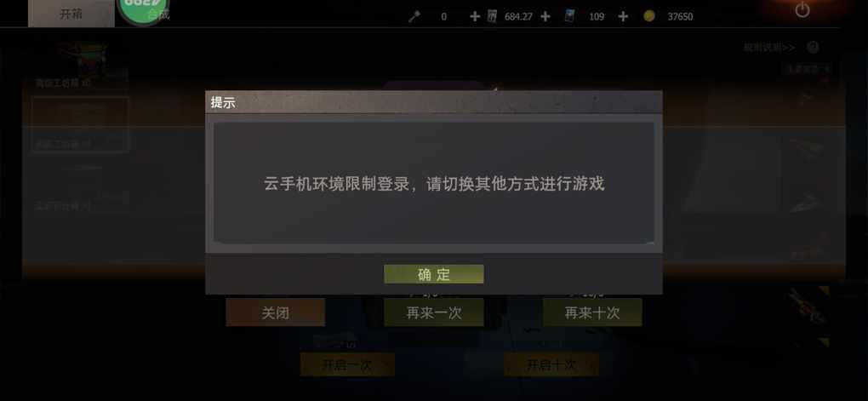The height and width of the screenshot is (401, 868).
Task: Click the 关闭 button below the dialog
Action: click(275, 312)
